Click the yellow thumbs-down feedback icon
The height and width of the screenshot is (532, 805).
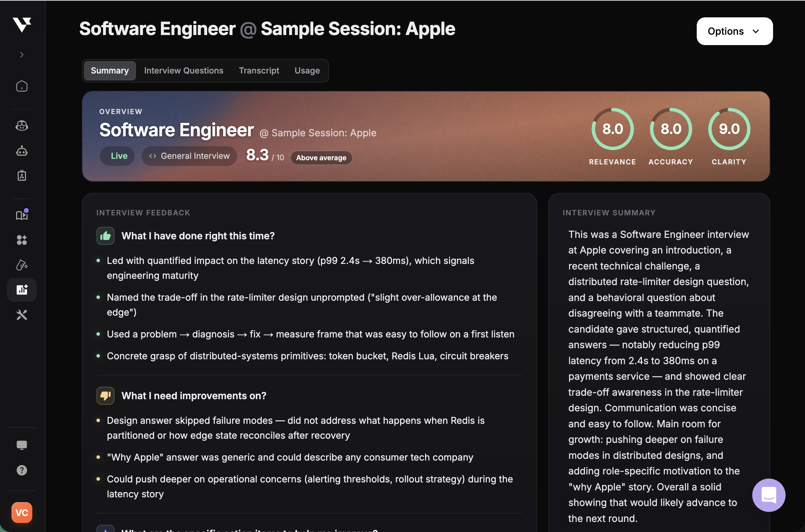click(105, 396)
